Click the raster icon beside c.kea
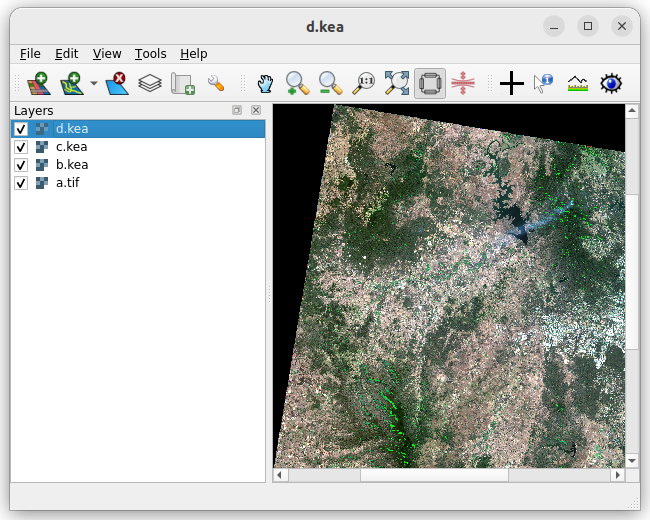 click(x=42, y=147)
